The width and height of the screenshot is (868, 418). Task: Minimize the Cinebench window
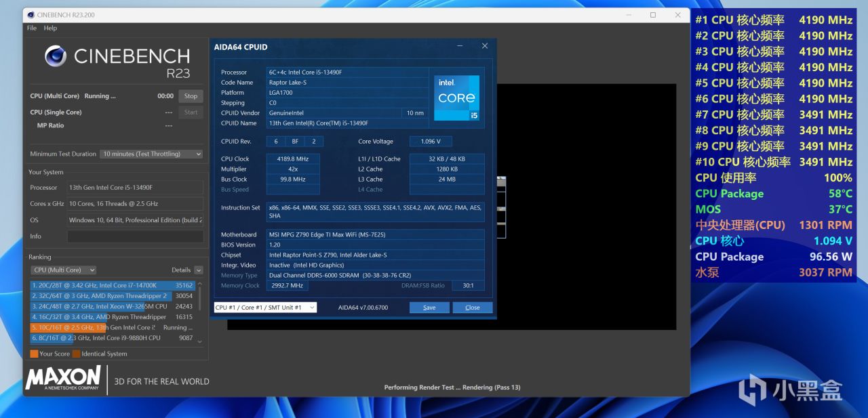pyautogui.click(x=627, y=15)
